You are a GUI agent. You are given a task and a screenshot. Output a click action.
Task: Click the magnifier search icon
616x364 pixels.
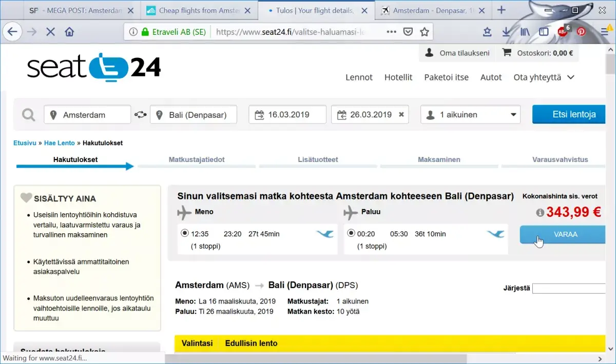coord(29,114)
